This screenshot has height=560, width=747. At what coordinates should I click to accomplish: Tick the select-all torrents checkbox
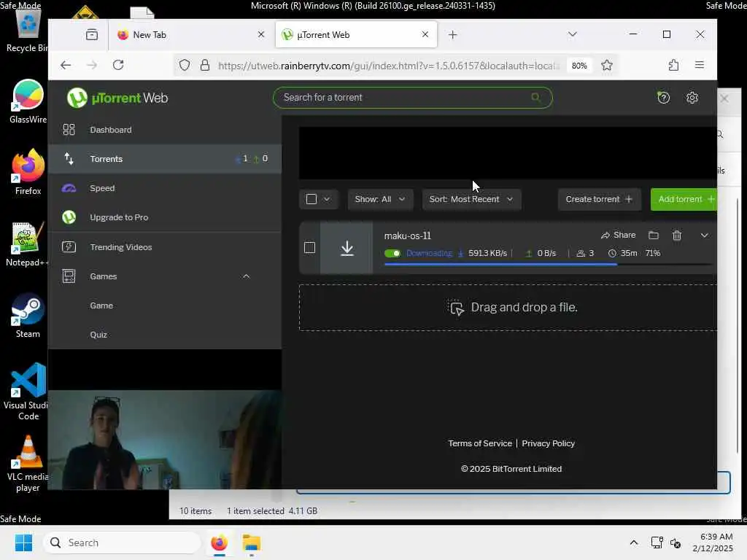(311, 199)
